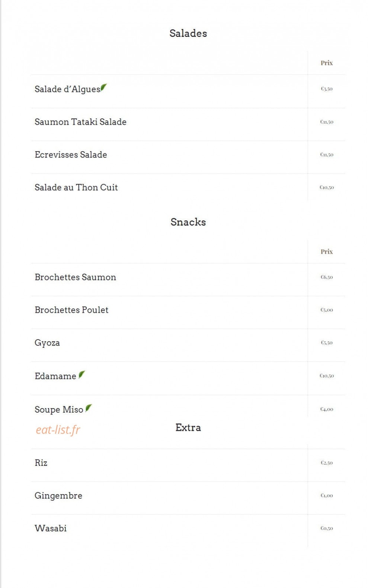Click the Extra section heading

188,428
